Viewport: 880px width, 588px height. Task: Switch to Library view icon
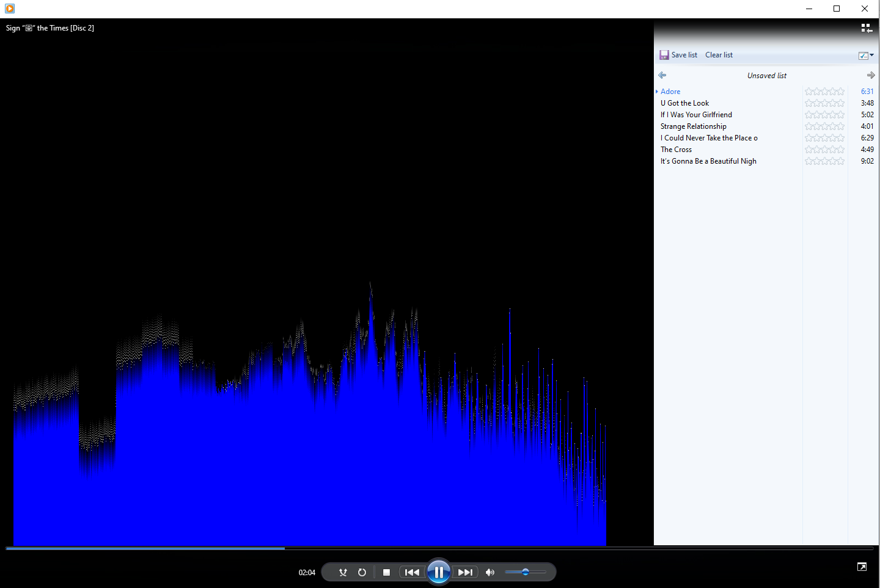(867, 28)
